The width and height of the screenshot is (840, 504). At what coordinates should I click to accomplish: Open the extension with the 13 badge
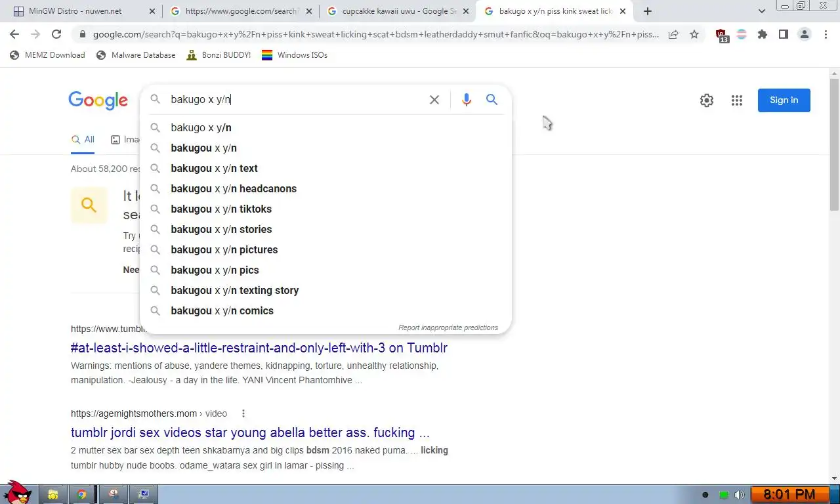pos(722,35)
